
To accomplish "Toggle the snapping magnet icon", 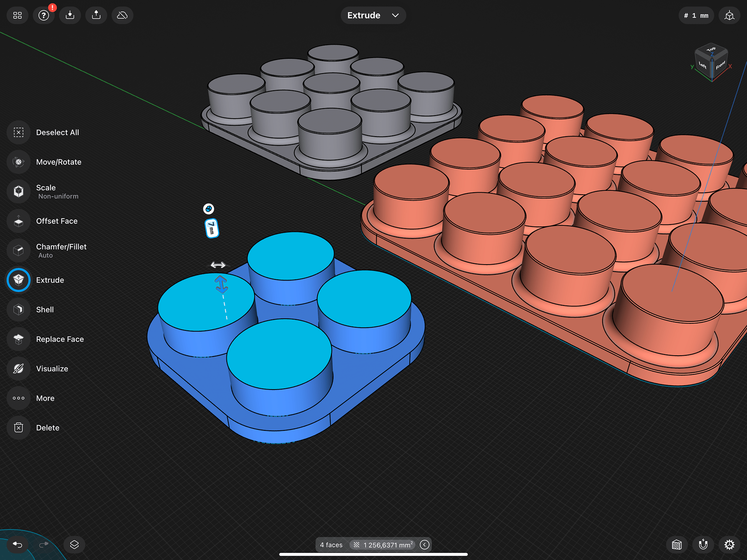I will pos(703,544).
